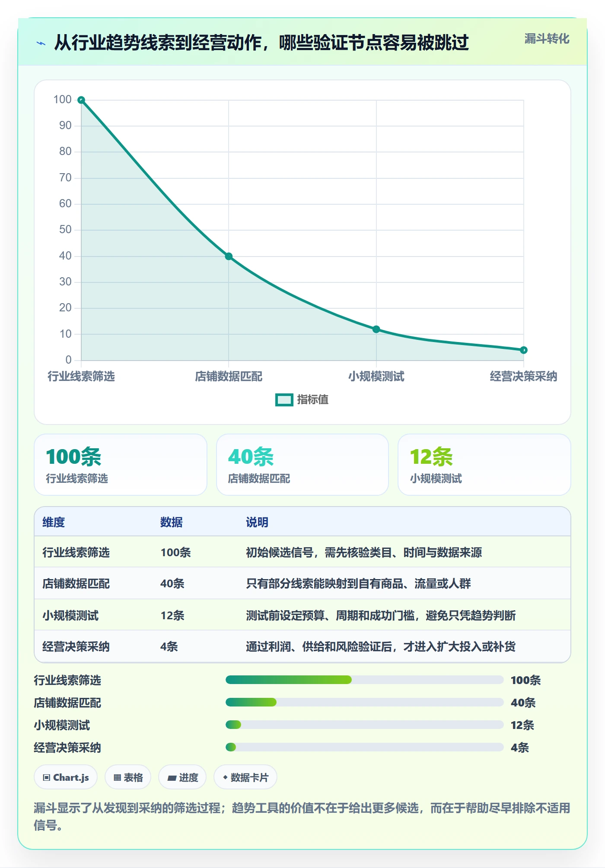The width and height of the screenshot is (605, 868).
Task: Click the 行业线索筛选 progress bar
Action: click(365, 680)
